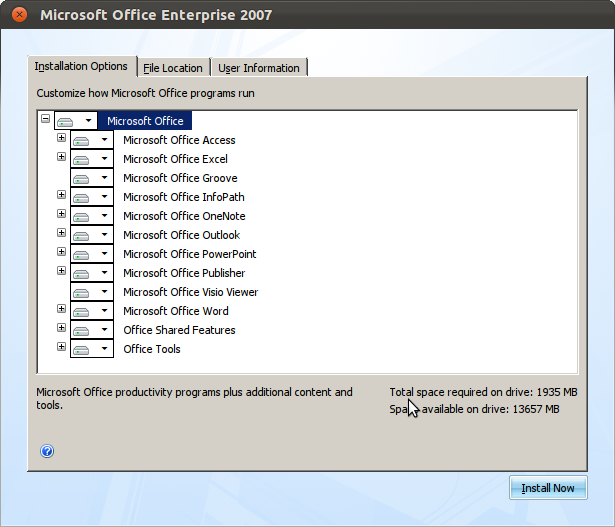Viewport: 615px width, 527px height.
Task: Switch to the File Location tab
Action: [173, 68]
